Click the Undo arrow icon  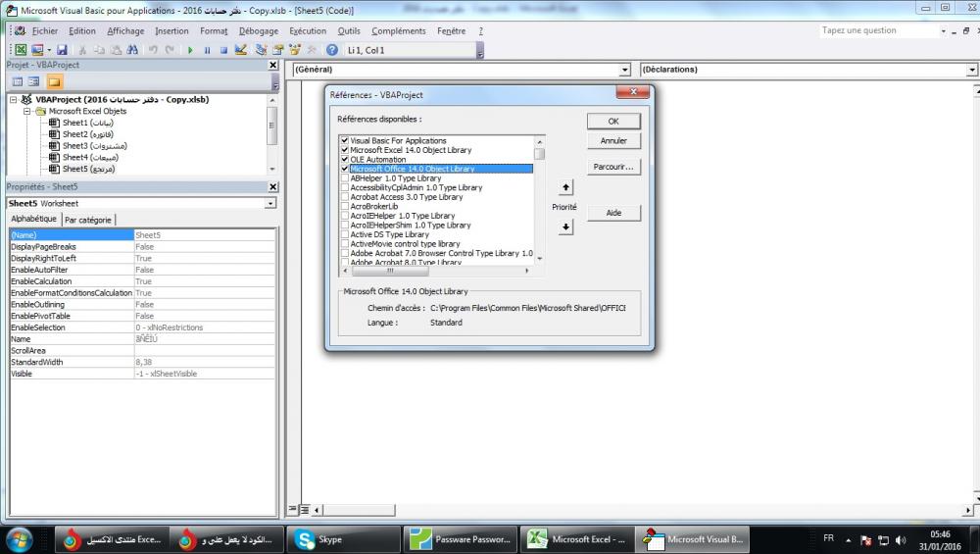pyautogui.click(x=153, y=50)
